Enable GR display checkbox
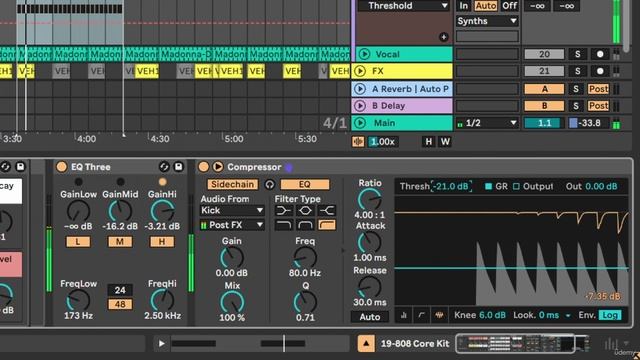640x360 pixels. coord(488,187)
